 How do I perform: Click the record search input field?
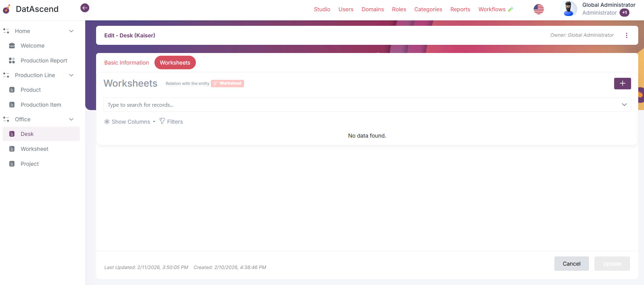pyautogui.click(x=367, y=105)
